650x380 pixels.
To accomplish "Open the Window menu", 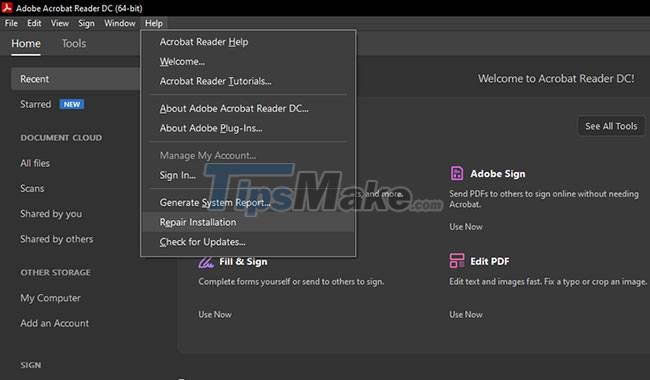I will point(120,23).
